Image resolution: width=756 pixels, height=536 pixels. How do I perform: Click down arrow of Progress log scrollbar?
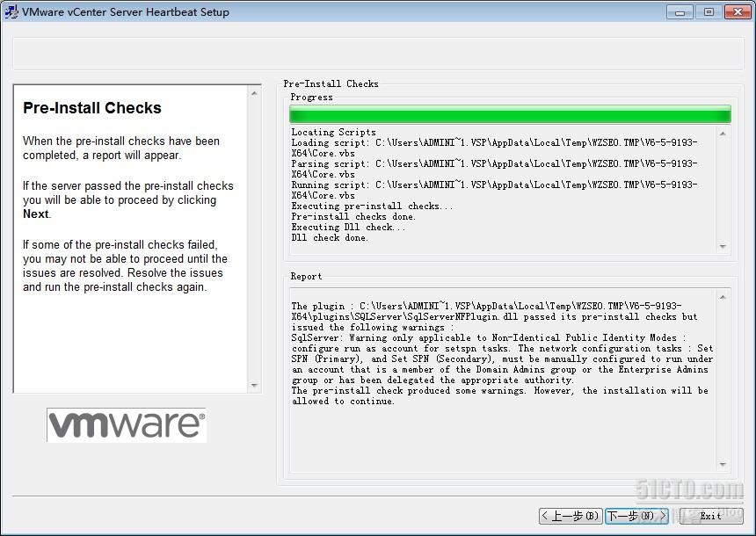pos(723,246)
